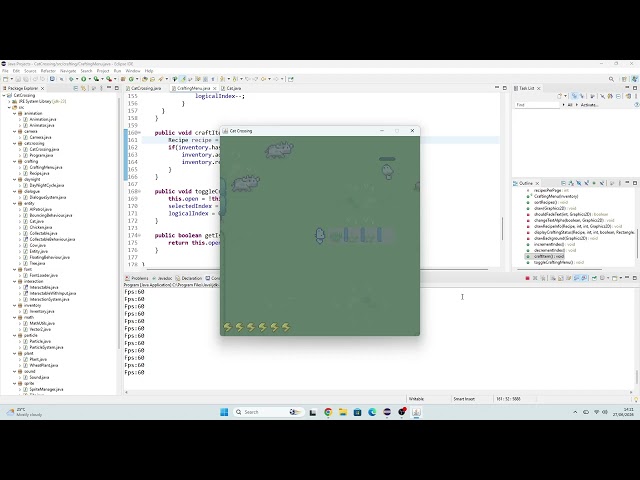Screen dimensions: 640x480
Task: Open the Navigate menu
Action: pyautogui.click(x=68, y=71)
